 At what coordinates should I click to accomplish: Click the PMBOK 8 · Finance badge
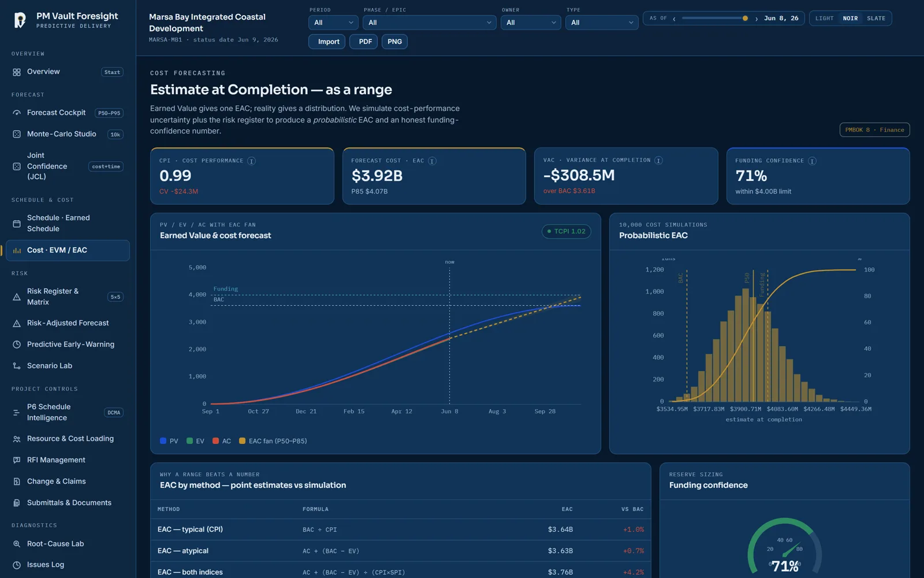tap(874, 130)
